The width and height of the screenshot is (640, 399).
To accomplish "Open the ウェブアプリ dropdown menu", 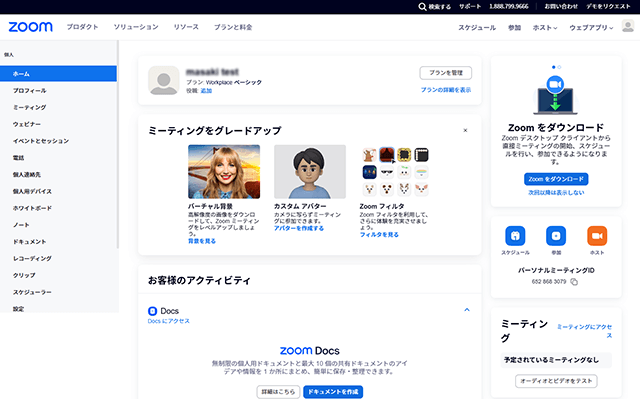I will click(x=591, y=28).
